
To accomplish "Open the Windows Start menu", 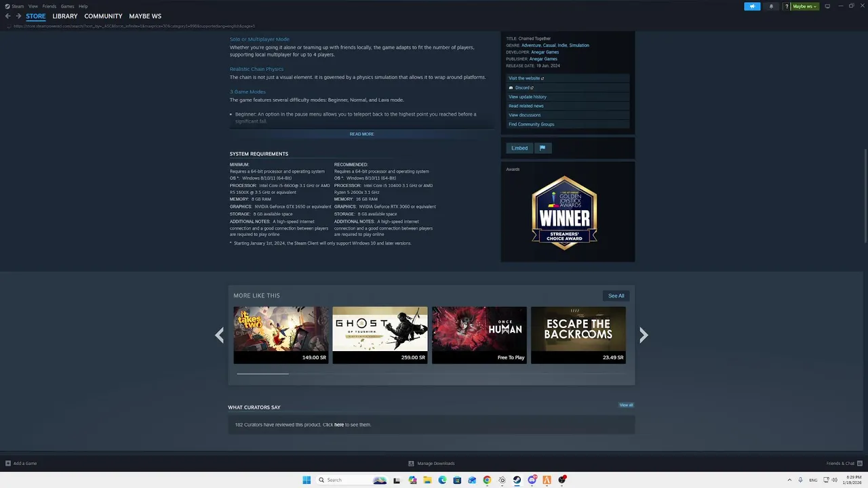I will 307,480.
